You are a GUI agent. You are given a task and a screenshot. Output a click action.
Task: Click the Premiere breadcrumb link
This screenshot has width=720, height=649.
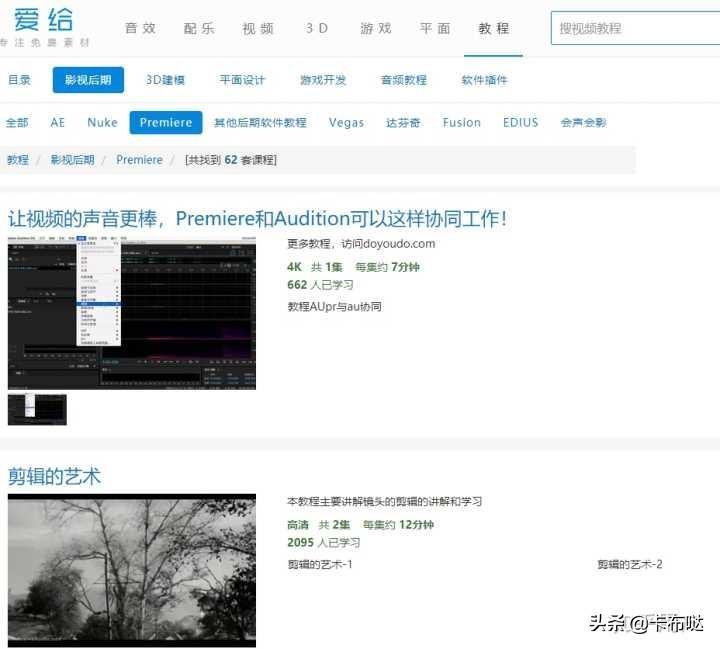140,160
